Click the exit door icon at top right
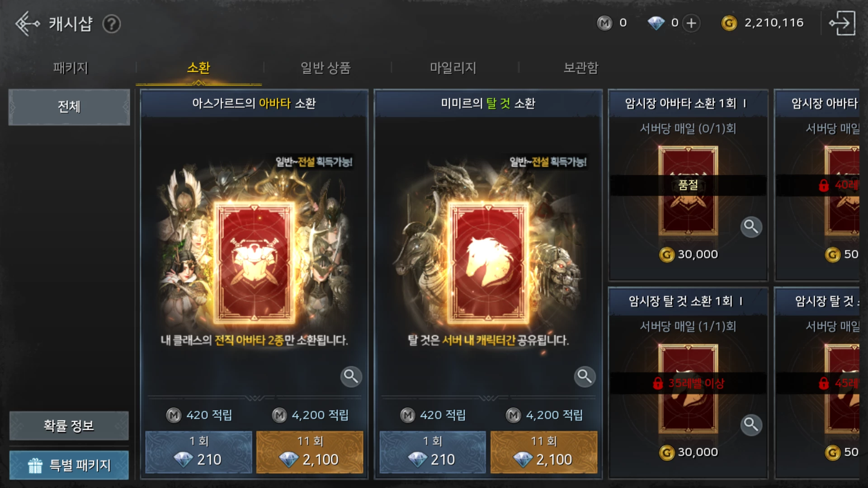The height and width of the screenshot is (488, 868). coord(842,23)
